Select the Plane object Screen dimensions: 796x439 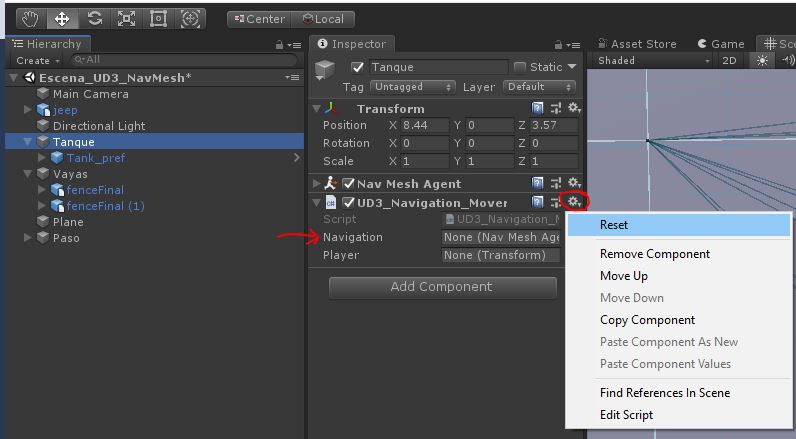pyautogui.click(x=68, y=222)
